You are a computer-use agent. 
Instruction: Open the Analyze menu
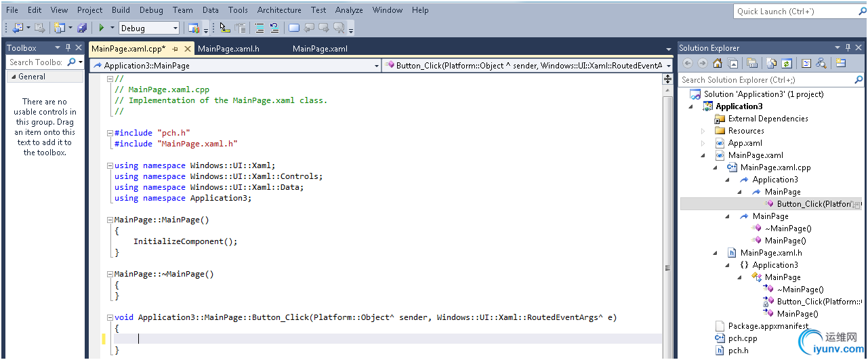349,10
